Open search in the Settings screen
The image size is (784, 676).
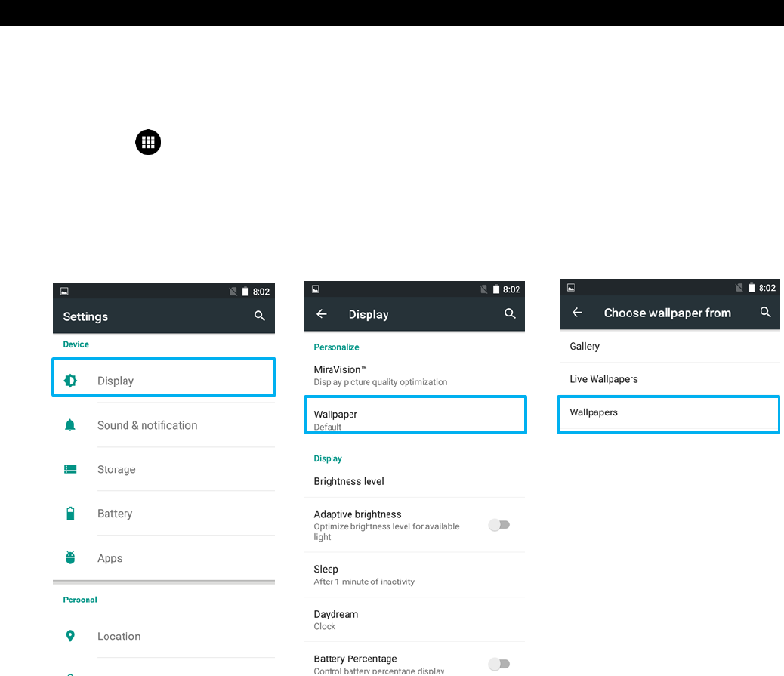click(x=259, y=316)
